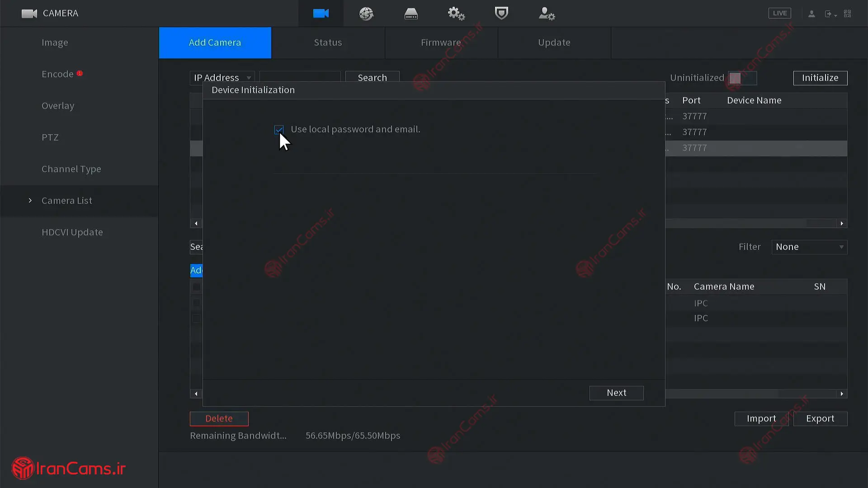
Task: Click left scroll arrow of lower table
Action: point(196,394)
